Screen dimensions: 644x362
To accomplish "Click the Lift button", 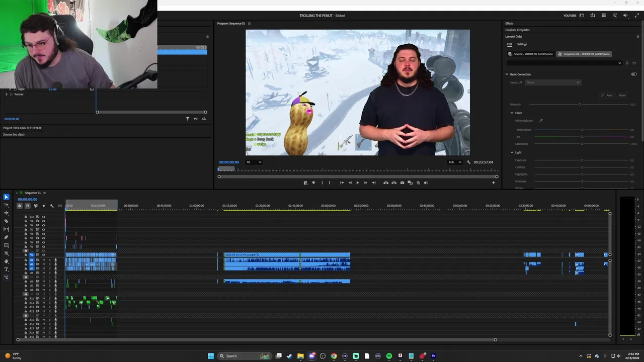I will (386, 183).
